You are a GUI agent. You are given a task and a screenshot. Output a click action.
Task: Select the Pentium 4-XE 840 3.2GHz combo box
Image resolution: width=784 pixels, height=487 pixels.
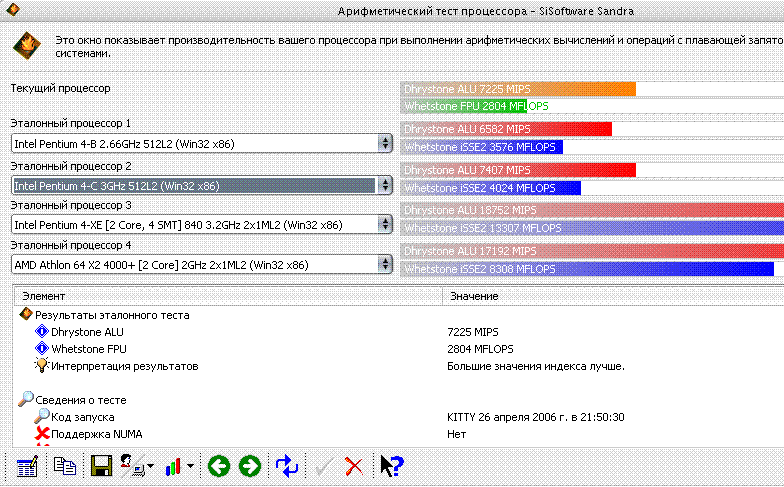(x=202, y=224)
